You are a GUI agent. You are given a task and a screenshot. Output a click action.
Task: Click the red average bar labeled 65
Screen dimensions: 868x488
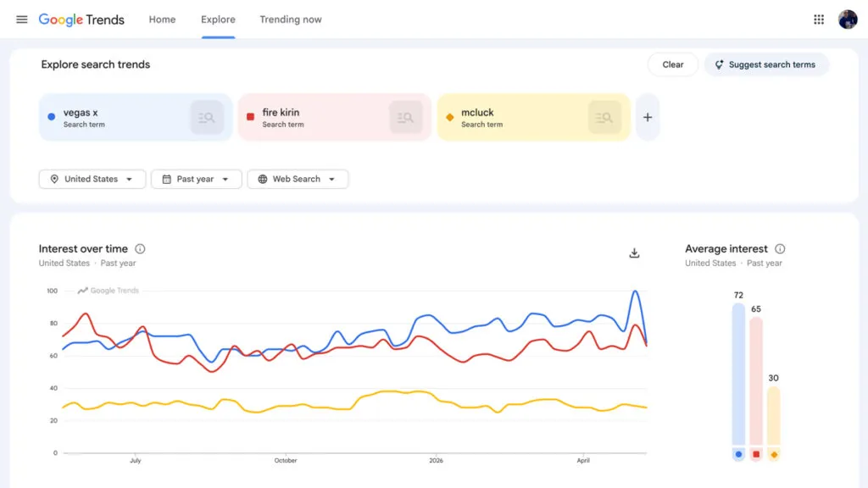(756, 380)
